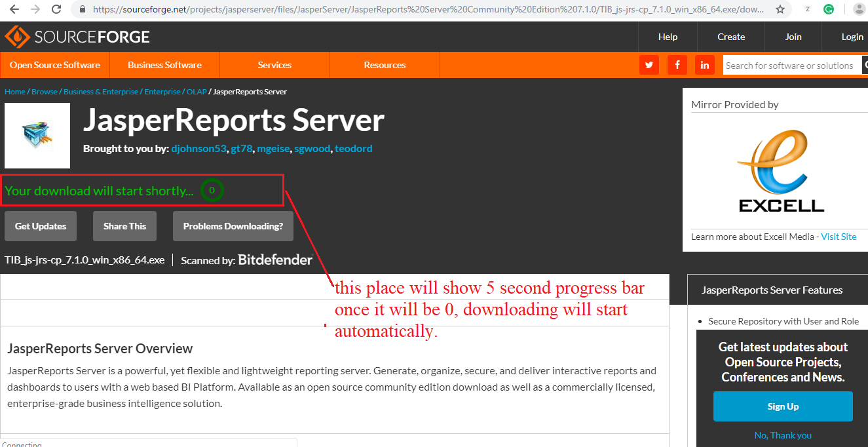This screenshot has width=868, height=447.
Task: Click the address bar URL
Action: (429, 10)
